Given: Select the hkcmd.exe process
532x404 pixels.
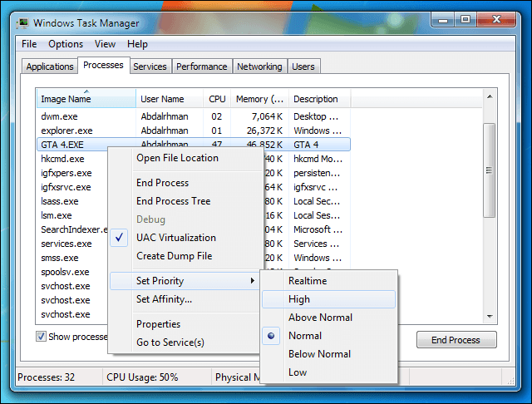Looking at the screenshot, I should 62,159.
